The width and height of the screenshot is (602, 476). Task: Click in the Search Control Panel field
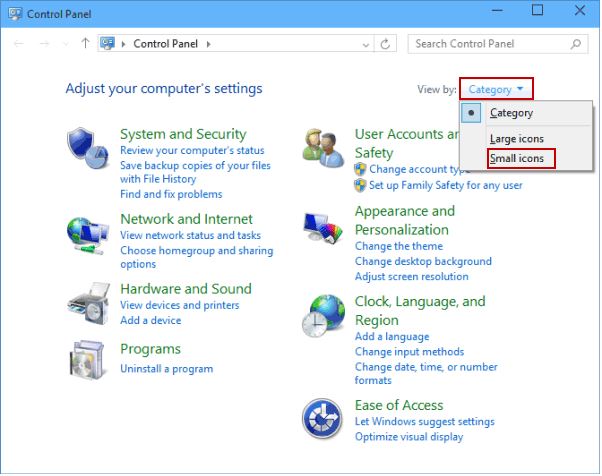point(498,44)
